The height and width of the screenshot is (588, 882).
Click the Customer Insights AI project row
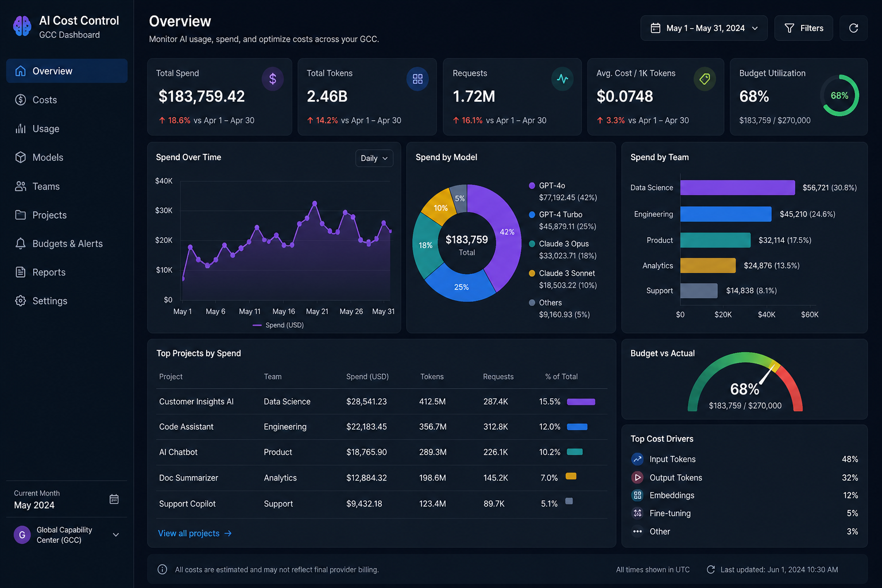(381, 402)
